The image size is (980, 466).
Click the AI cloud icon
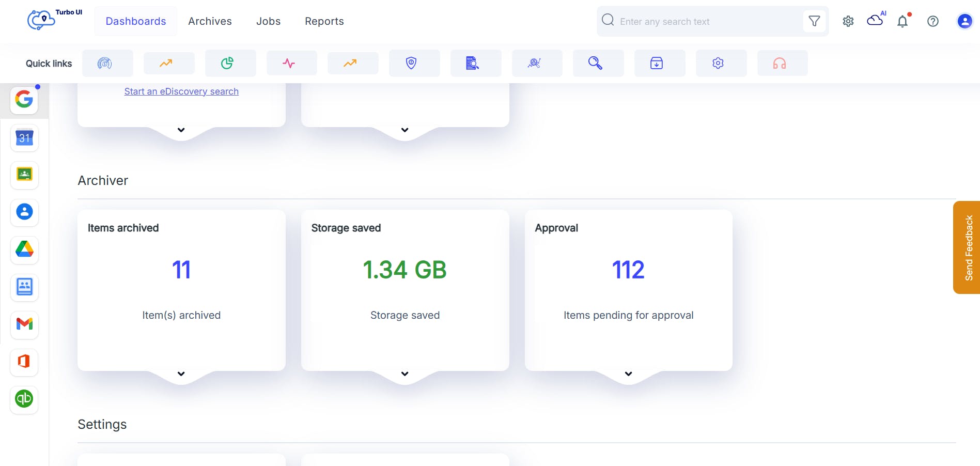[x=875, y=20]
